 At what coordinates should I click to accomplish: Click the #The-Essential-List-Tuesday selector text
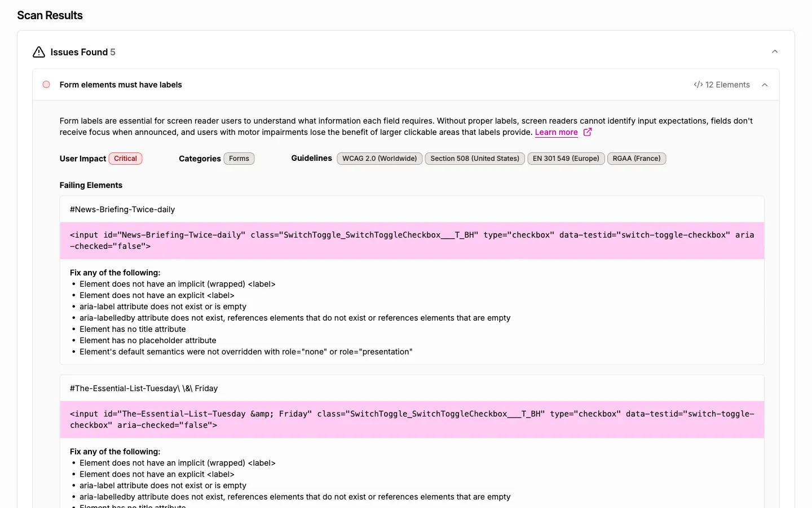click(144, 388)
